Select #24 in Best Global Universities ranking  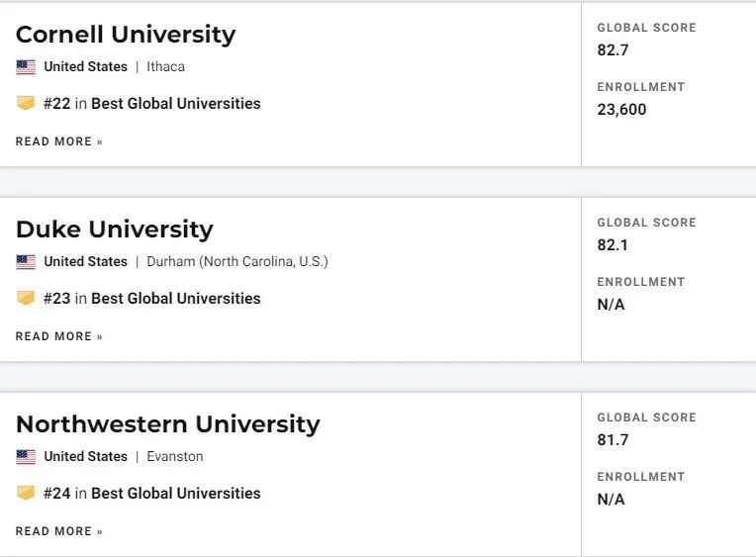151,493
